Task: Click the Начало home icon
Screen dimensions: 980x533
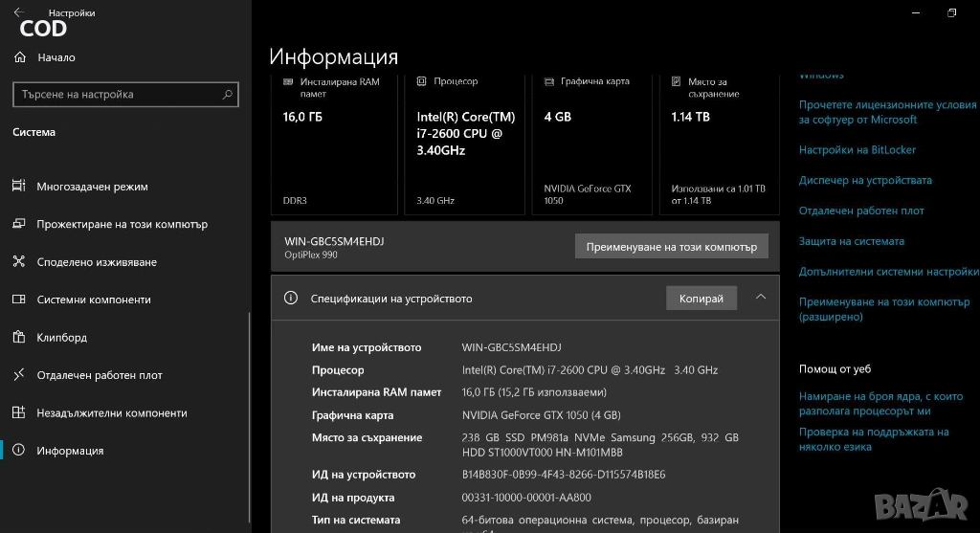Action: (x=20, y=56)
